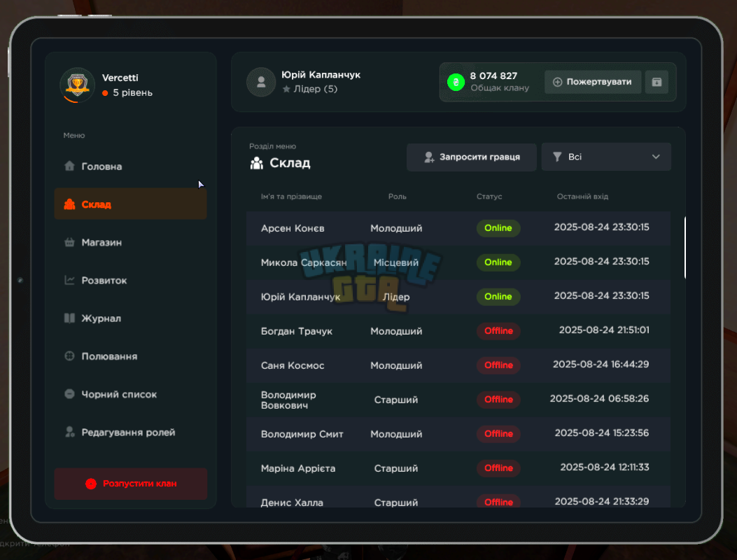
Task: Open the Чорний список section
Action: click(131, 394)
